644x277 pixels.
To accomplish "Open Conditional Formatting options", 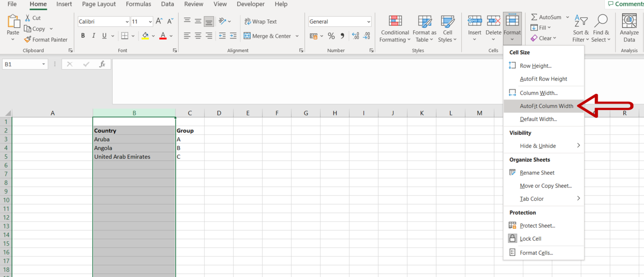I will 395,29.
